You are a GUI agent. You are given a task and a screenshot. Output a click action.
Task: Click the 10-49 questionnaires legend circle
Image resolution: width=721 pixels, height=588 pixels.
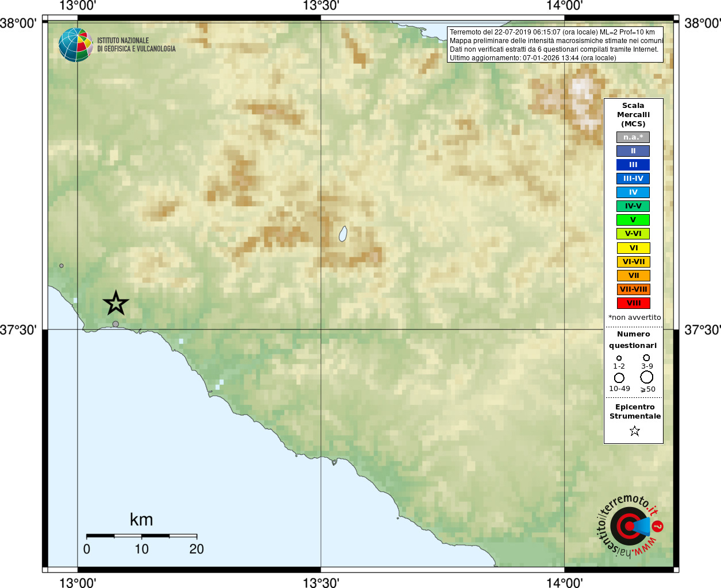[619, 378]
